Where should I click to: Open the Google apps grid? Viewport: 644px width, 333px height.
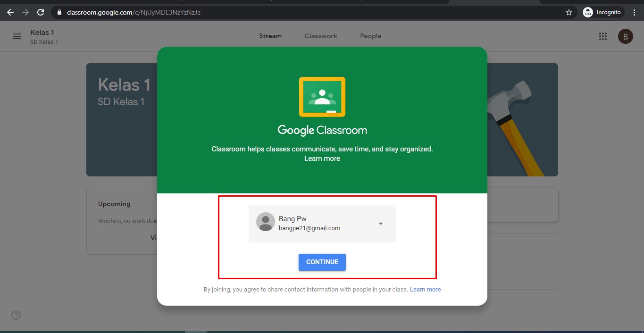[x=602, y=36]
